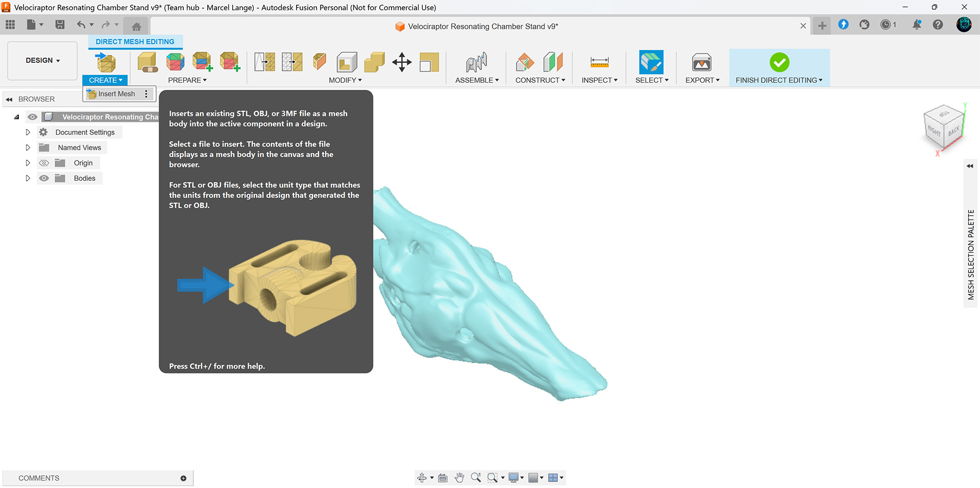Image resolution: width=980 pixels, height=488 pixels.
Task: Open the data panel grid icon
Action: tap(10, 25)
